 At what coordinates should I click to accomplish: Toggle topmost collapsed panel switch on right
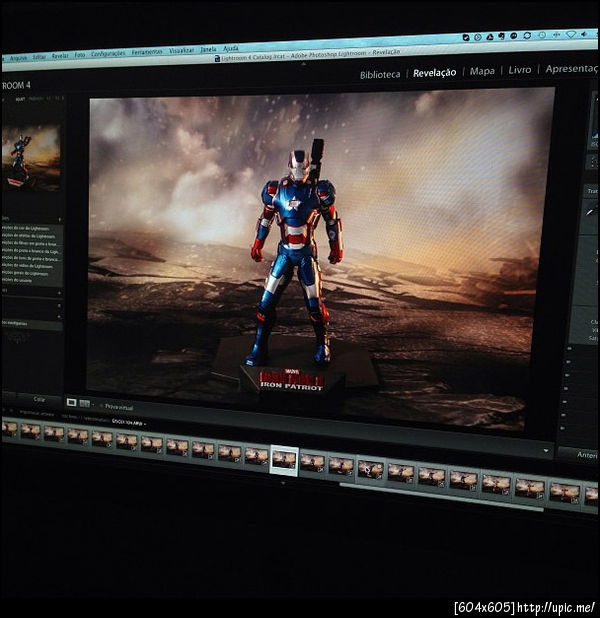[569, 349]
